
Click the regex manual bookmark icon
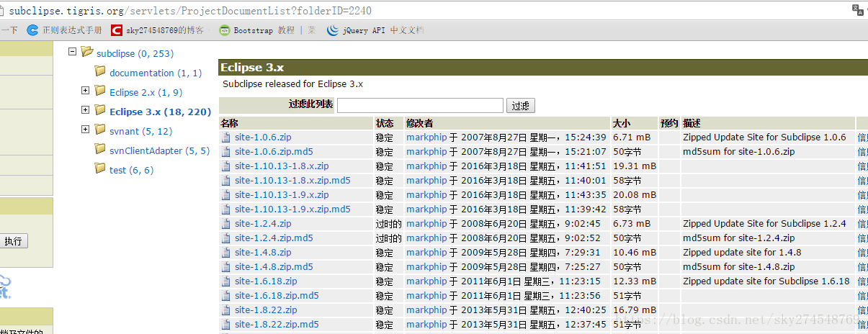click(32, 30)
